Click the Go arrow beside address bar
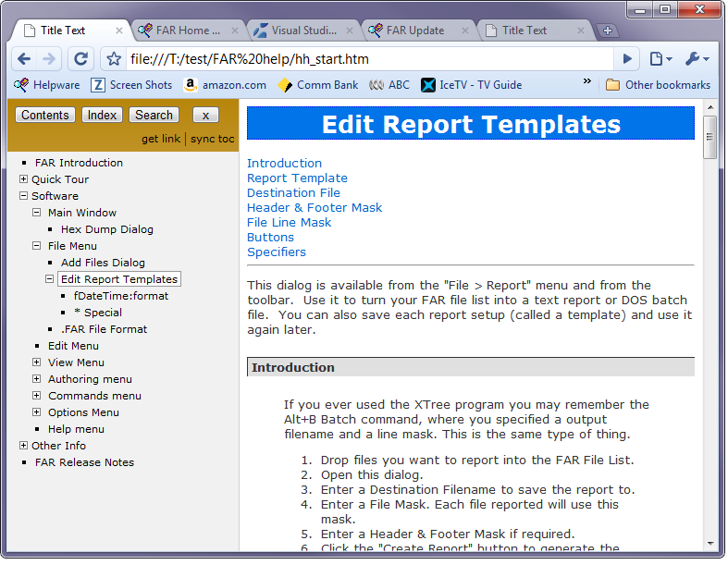Viewport: 728px width, 565px height. [x=628, y=59]
